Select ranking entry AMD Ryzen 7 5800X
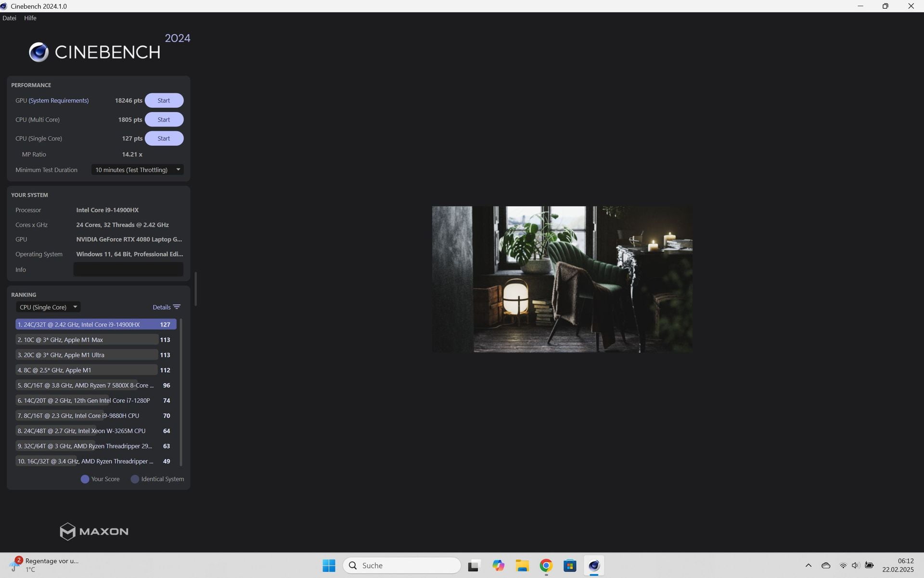The height and width of the screenshot is (578, 924). (96, 385)
